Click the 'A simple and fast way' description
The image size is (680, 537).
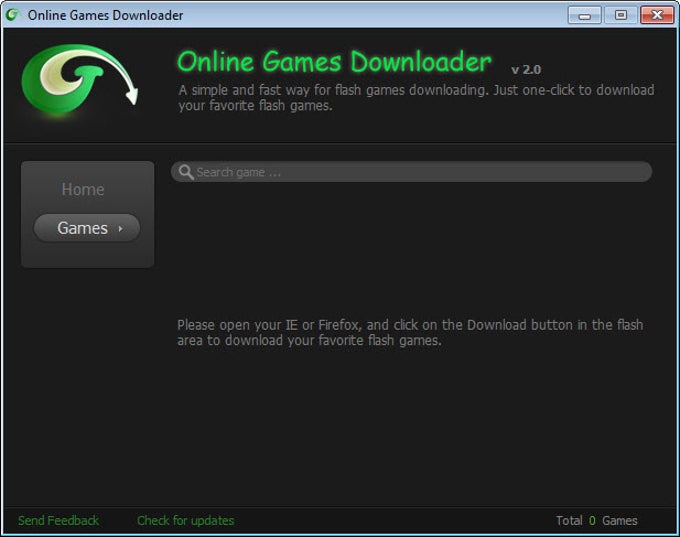(x=416, y=98)
